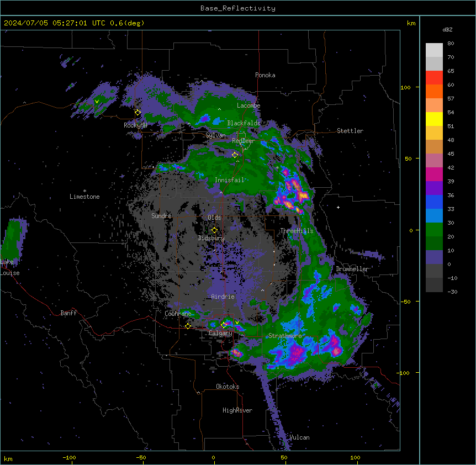476x465 pixels.
Task: Select the yellow diamond marker below RedDeer
Action: (x=235, y=155)
